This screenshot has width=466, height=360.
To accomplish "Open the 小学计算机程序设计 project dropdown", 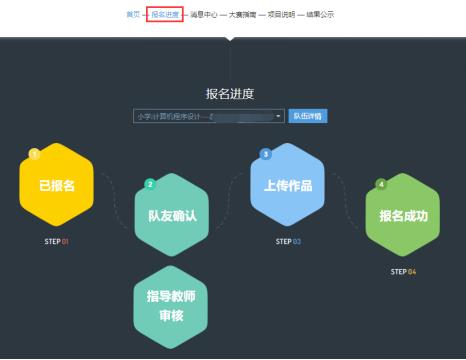I will [209, 116].
